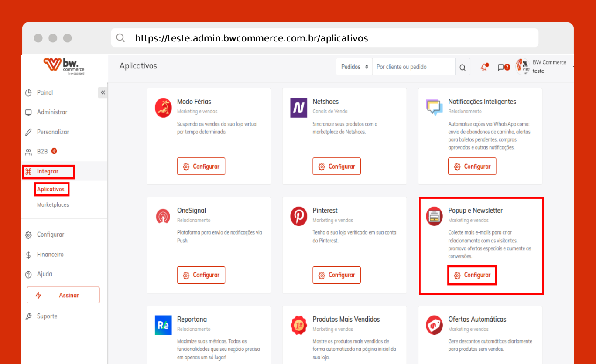Click the Reportana app logo

(x=163, y=325)
